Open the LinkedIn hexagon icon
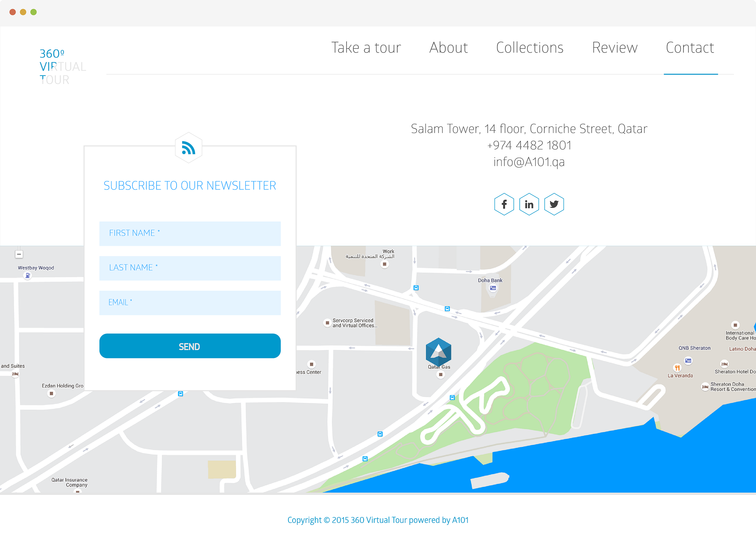The height and width of the screenshot is (544, 756). [529, 205]
